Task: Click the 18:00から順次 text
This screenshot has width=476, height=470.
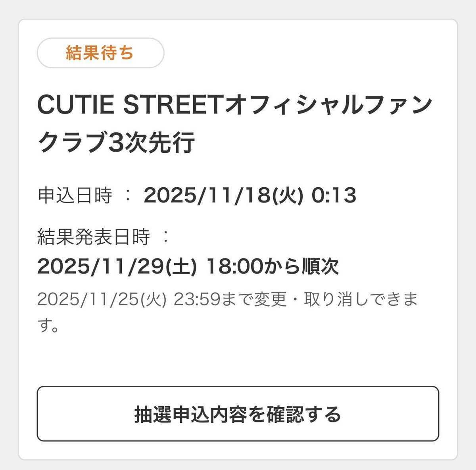Action: coord(272,266)
